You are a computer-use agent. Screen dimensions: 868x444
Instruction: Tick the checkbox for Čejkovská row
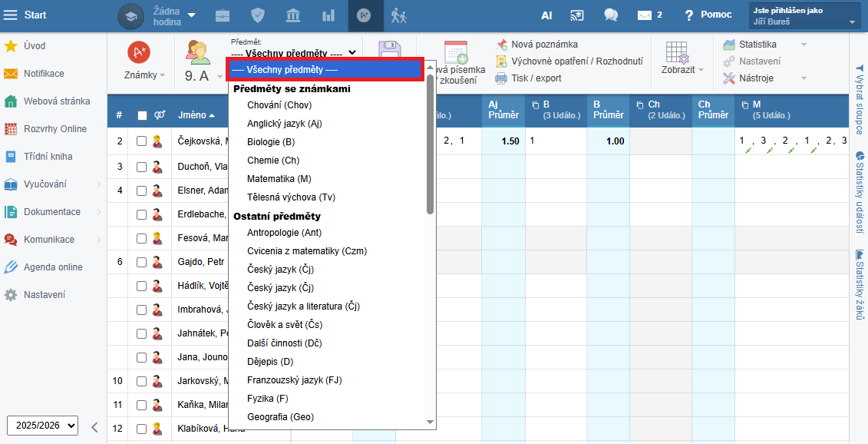[141, 141]
